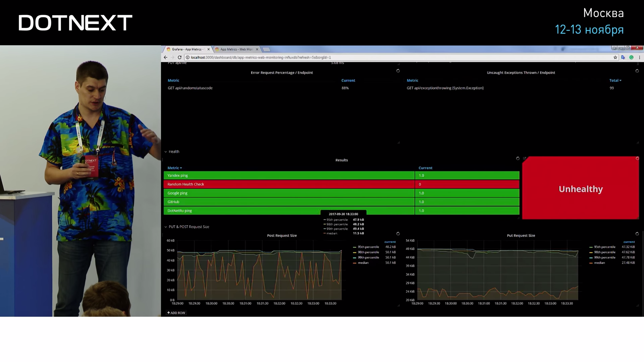Screen dimensions: 644x362
Task: Toggle median series in Put Request legend
Action: (599, 263)
